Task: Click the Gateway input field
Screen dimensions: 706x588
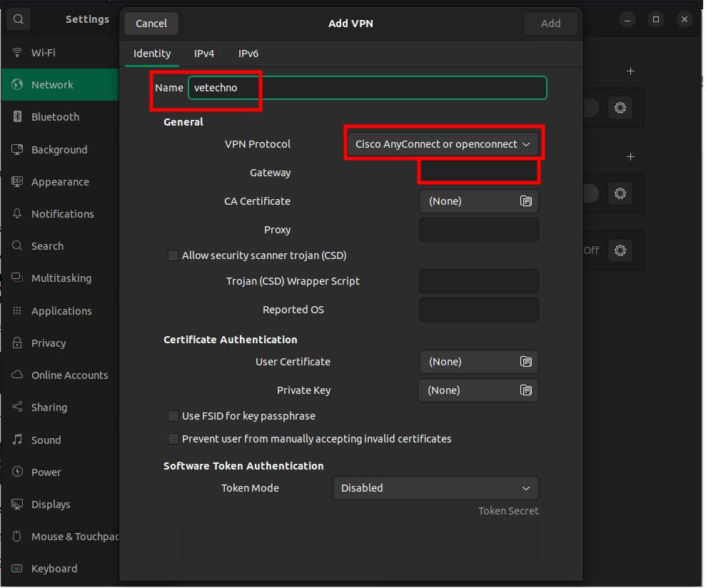Action: [478, 172]
